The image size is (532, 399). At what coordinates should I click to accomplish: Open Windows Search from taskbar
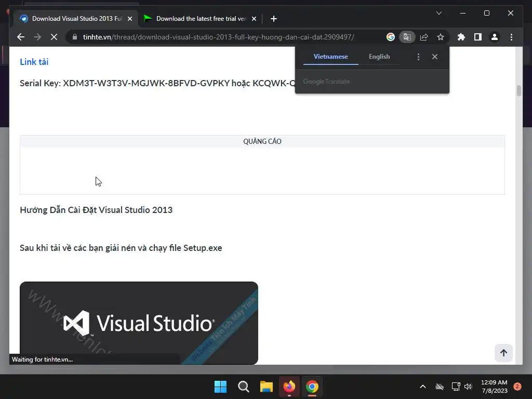click(243, 387)
